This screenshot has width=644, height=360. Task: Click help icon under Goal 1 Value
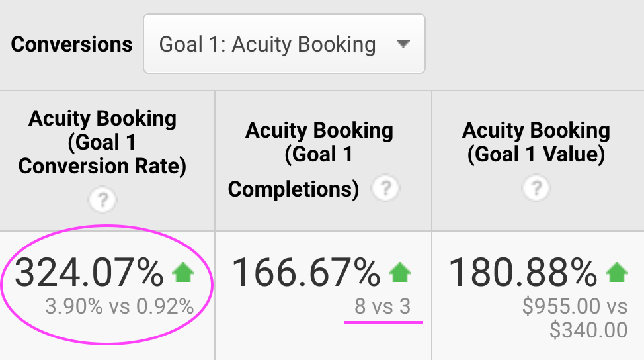(x=536, y=188)
